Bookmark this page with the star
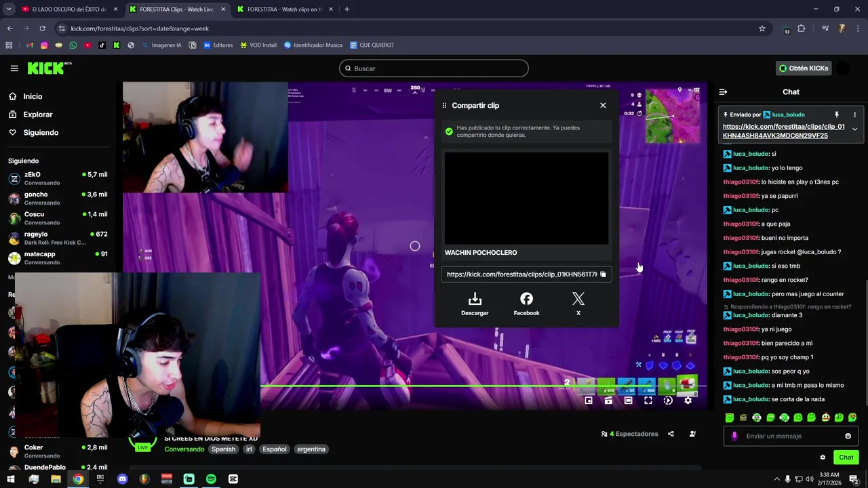This screenshot has width=868, height=488. [762, 28]
